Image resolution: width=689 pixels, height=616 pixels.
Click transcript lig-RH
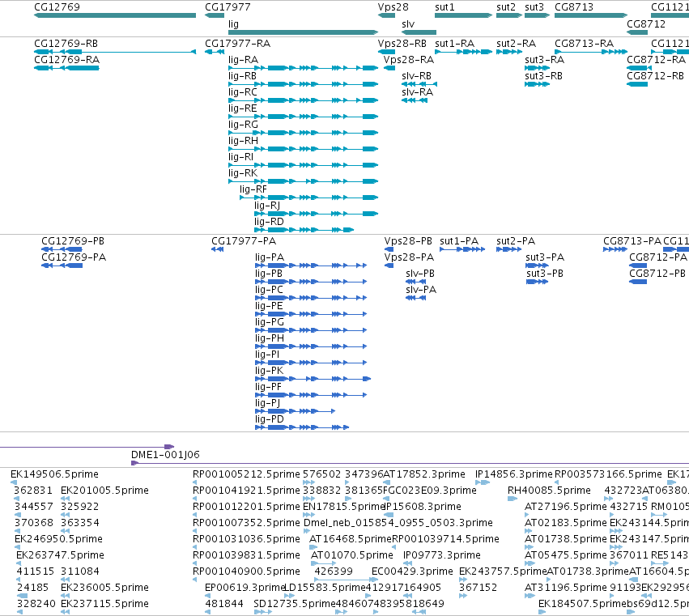[x=303, y=149]
